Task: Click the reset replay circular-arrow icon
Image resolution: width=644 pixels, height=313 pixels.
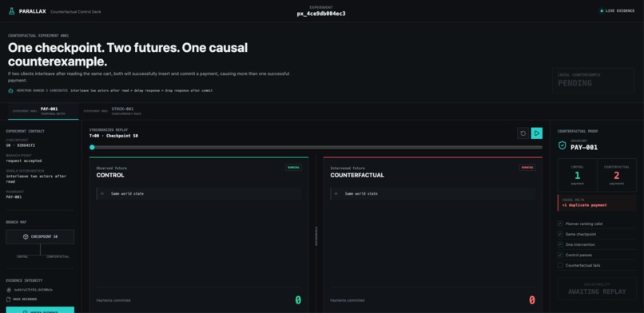Action: 523,133
